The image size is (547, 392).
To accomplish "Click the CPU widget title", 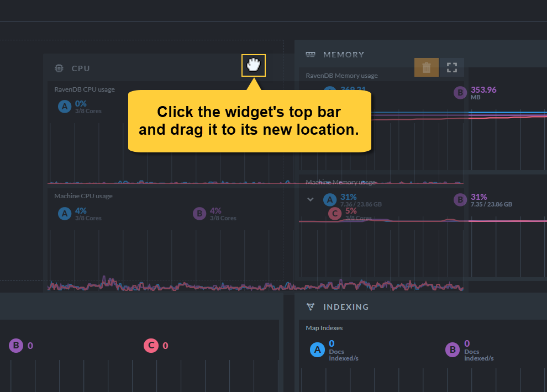I will 81,68.
